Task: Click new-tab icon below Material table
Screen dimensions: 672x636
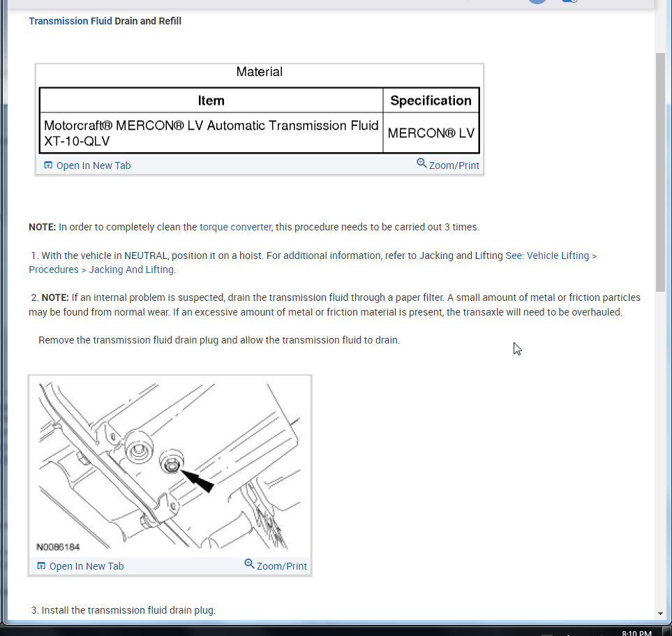Action: pos(48,165)
